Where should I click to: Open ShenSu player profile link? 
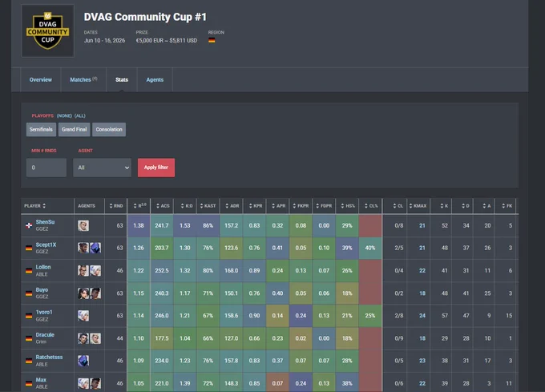pos(45,222)
